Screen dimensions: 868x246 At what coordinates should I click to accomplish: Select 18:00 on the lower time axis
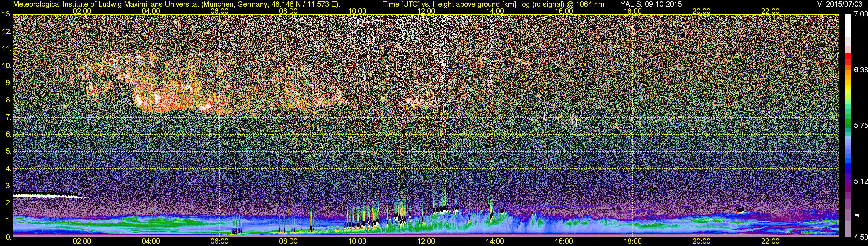point(633,241)
